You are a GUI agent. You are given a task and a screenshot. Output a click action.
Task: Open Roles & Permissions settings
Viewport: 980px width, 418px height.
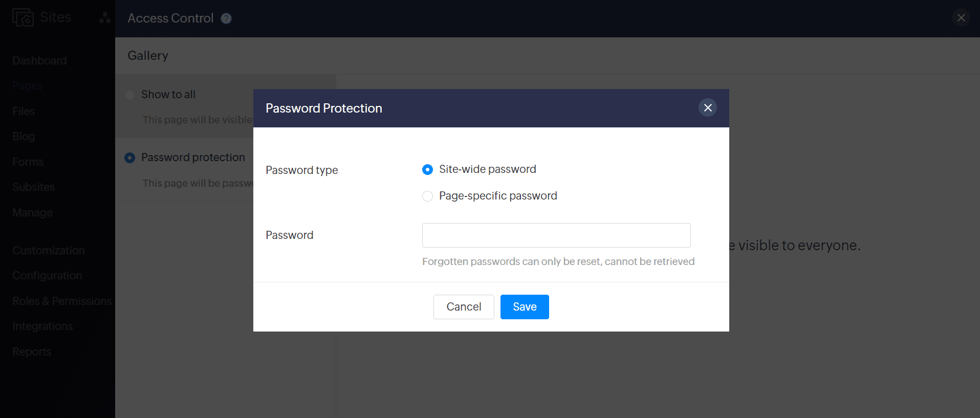point(62,301)
